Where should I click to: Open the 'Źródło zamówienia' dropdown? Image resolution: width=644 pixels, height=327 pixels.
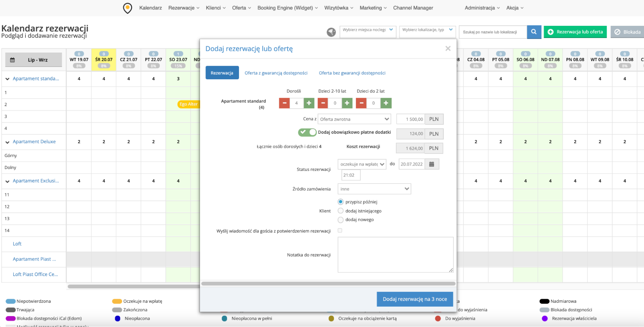tap(374, 189)
